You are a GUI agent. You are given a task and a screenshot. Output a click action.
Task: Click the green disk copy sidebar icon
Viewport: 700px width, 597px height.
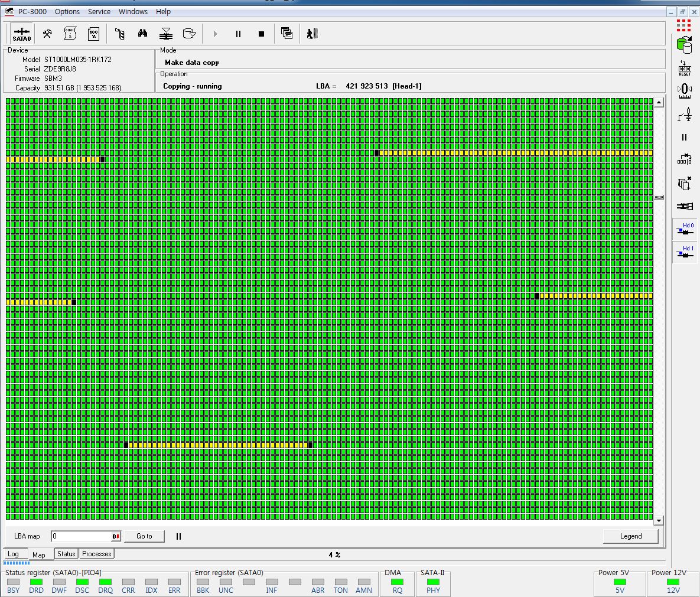[x=684, y=43]
